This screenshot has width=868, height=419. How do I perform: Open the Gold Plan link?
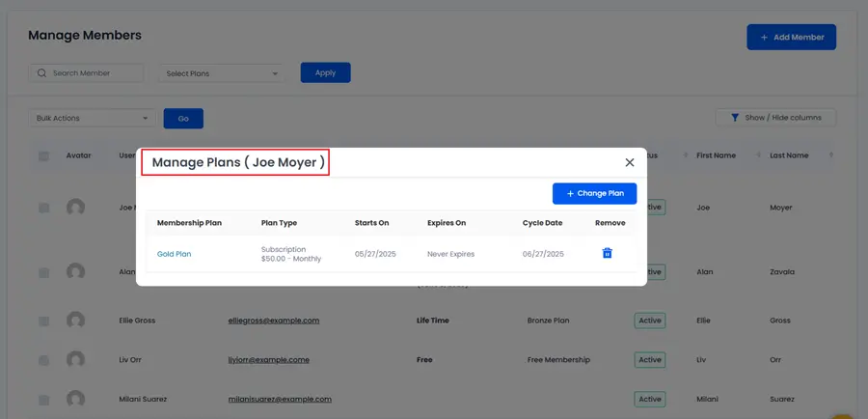pyautogui.click(x=174, y=254)
